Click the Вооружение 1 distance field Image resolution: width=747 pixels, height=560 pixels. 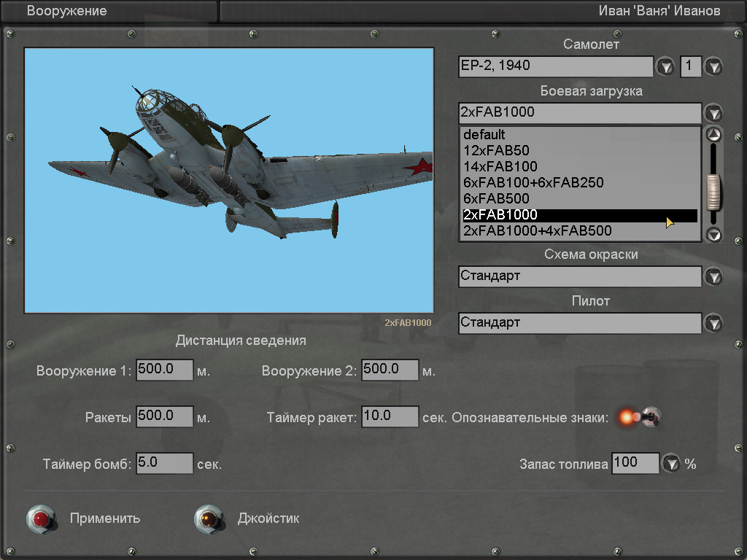pyautogui.click(x=165, y=370)
